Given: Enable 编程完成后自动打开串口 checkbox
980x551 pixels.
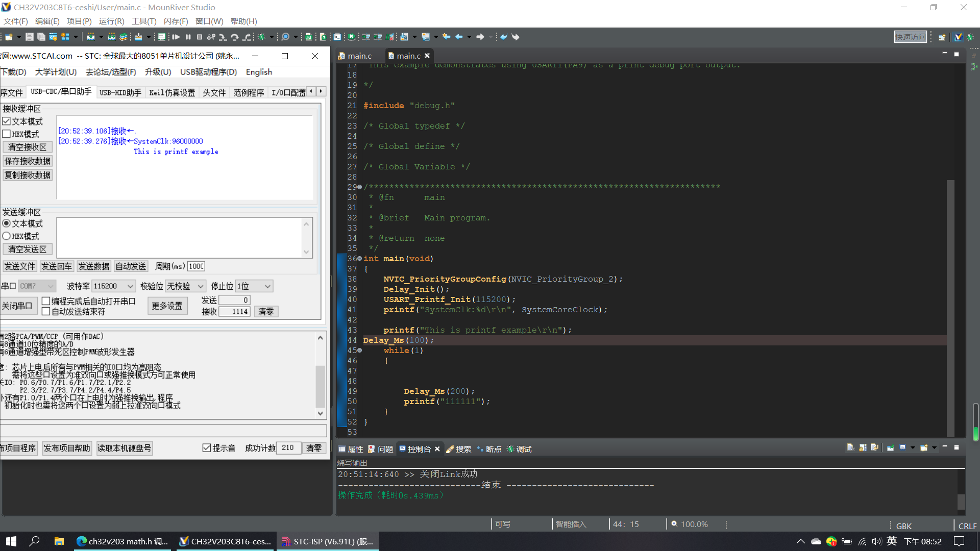Looking at the screenshot, I should coord(46,301).
